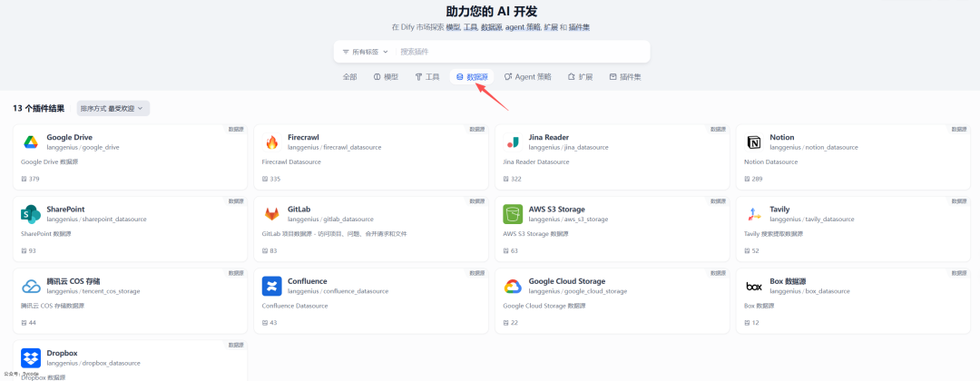This screenshot has width=980, height=381.
Task: Open the 排序方式 最受欢迎 sort dropdown
Action: point(113,108)
